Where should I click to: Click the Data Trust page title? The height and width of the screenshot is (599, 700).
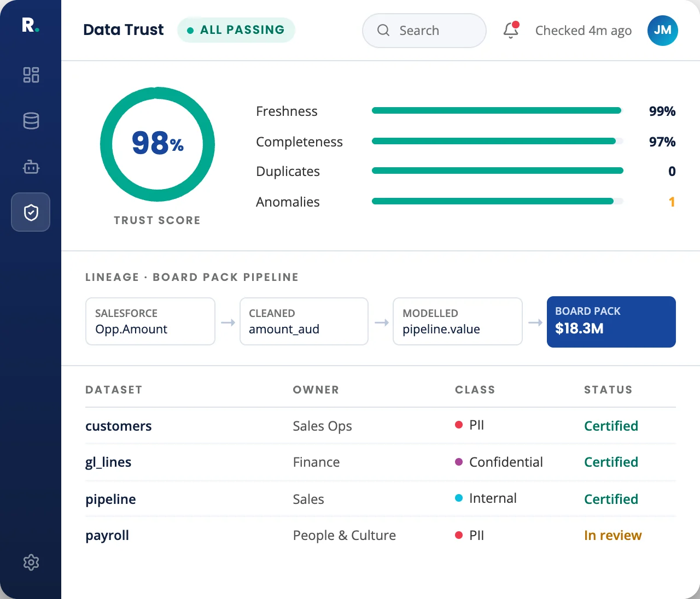tap(124, 30)
